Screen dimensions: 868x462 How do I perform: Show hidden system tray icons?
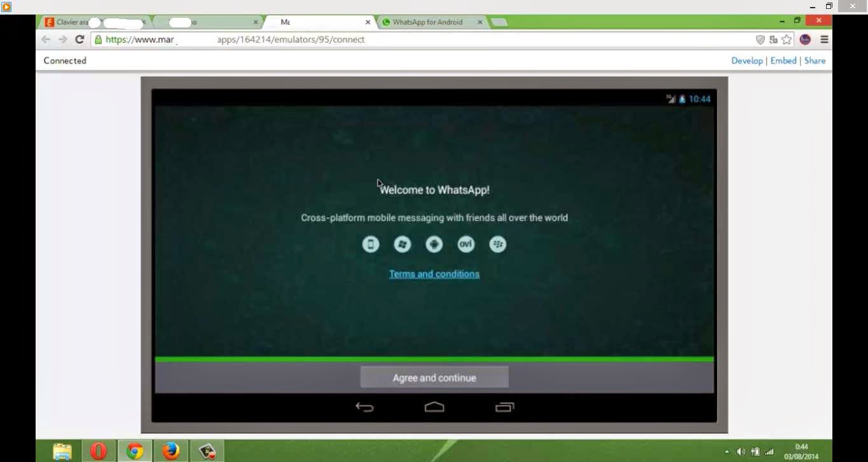coord(727,452)
